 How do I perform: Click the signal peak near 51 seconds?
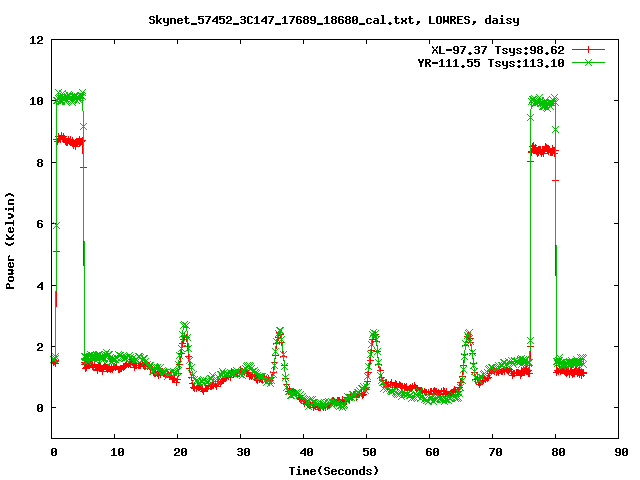coord(374,335)
